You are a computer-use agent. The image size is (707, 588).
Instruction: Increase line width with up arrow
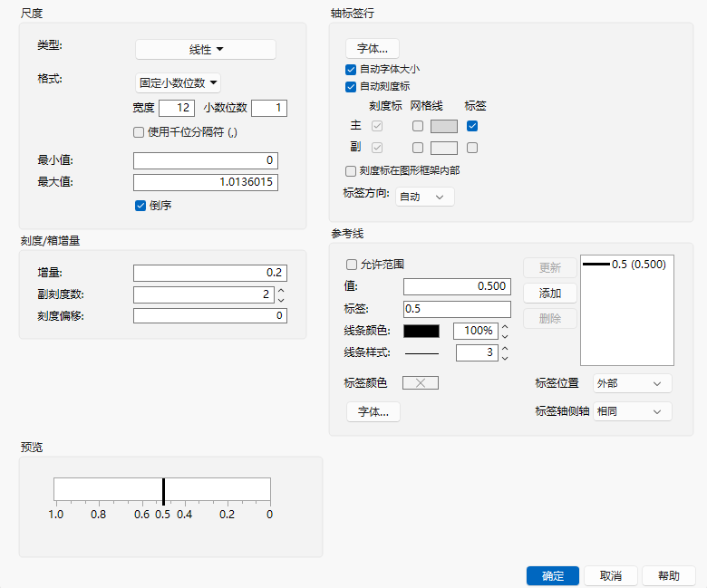coord(505,349)
